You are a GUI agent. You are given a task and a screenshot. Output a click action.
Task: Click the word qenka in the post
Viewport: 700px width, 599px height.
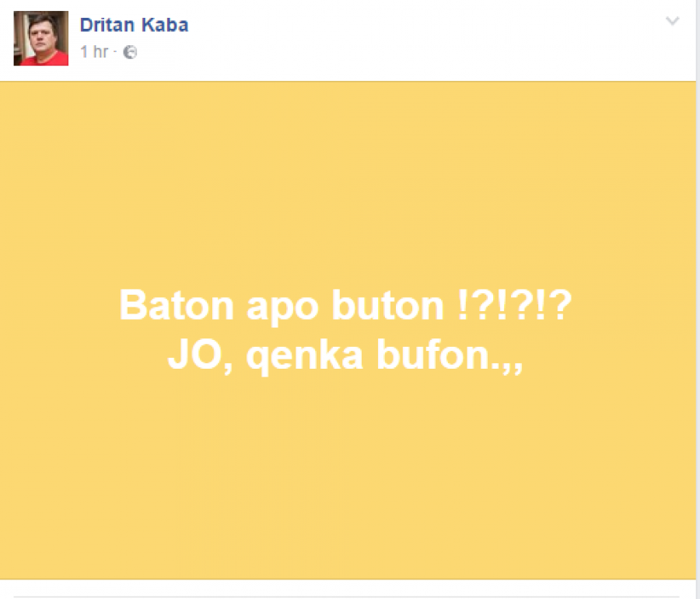click(x=304, y=357)
